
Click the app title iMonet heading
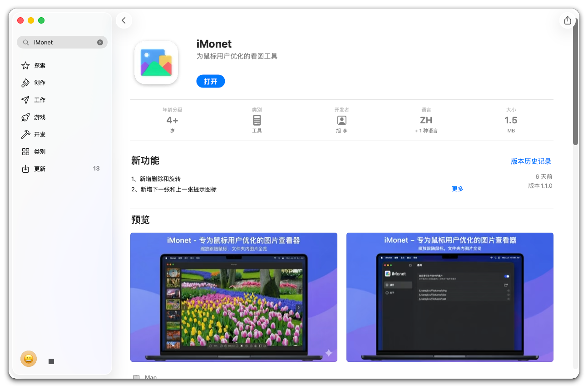click(214, 44)
